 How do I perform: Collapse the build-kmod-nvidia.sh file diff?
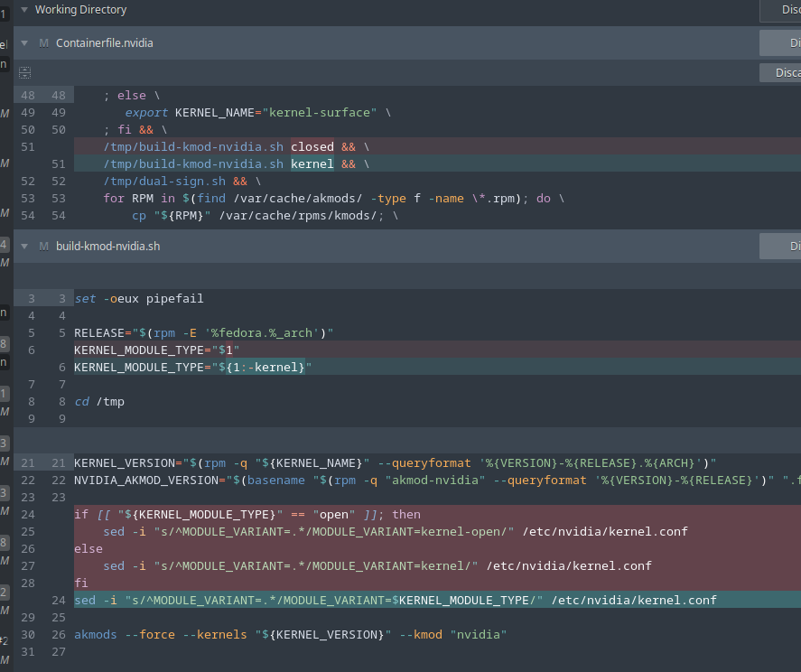pos(23,246)
